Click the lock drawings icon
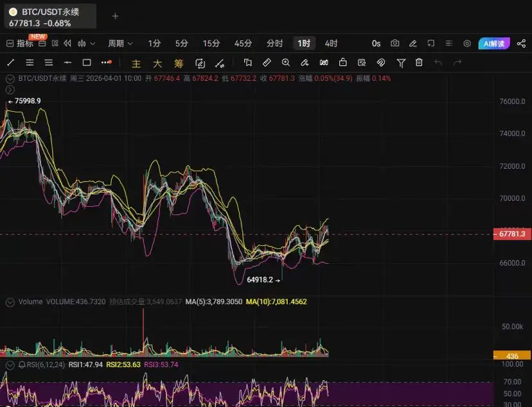Image resolution: width=532 pixels, height=407 pixels. pyautogui.click(x=342, y=63)
